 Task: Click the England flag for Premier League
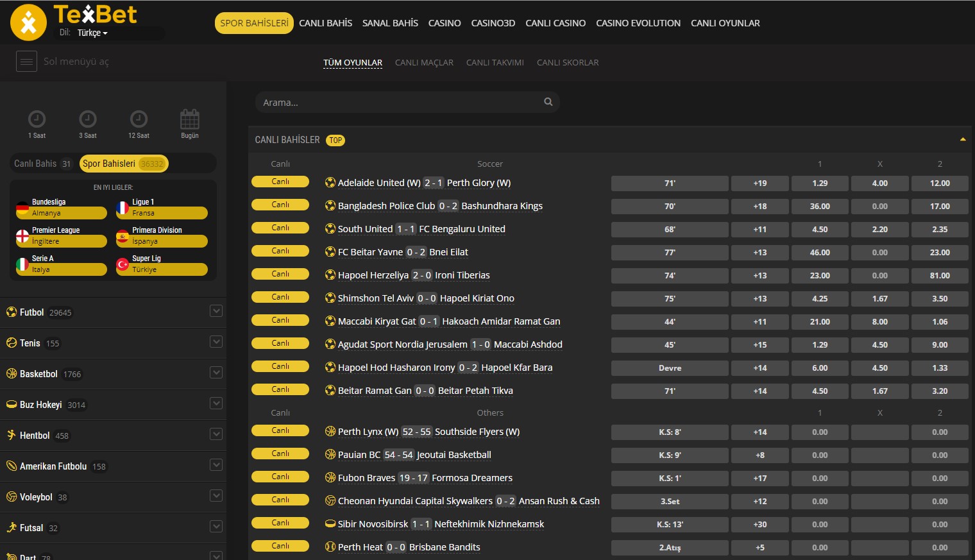coord(22,236)
